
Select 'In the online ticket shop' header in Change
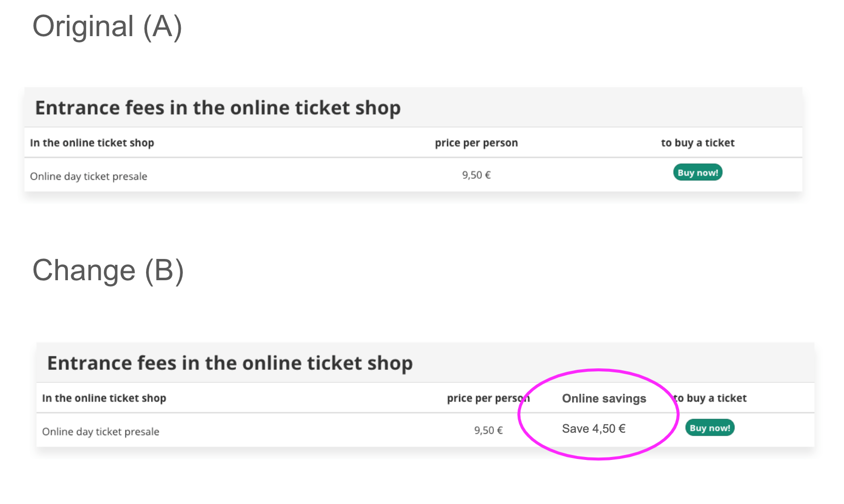click(104, 399)
